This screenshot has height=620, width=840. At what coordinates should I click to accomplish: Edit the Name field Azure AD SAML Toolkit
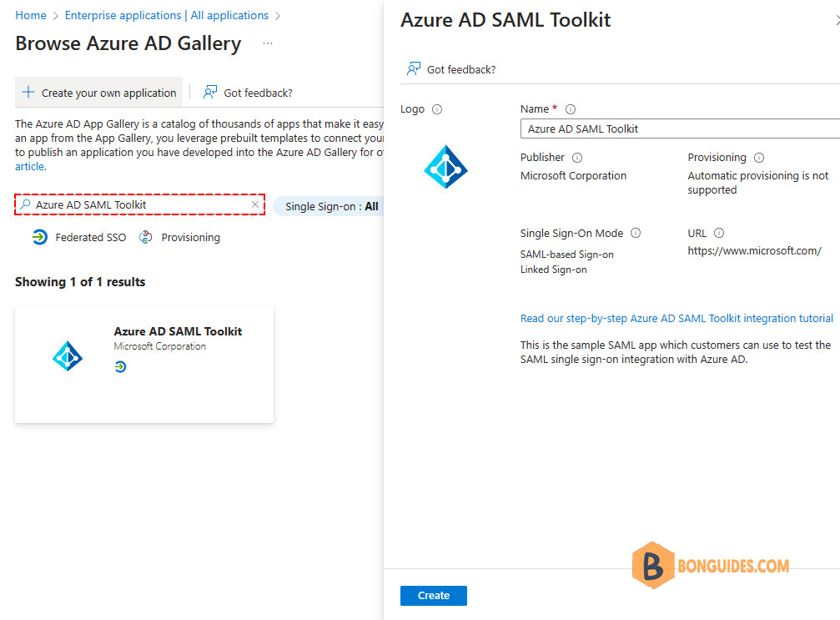(680, 129)
